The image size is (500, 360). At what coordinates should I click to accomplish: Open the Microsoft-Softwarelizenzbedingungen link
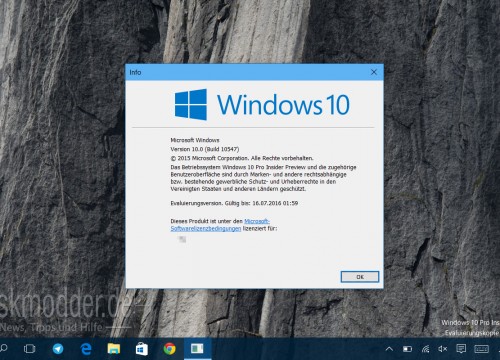pos(220,225)
